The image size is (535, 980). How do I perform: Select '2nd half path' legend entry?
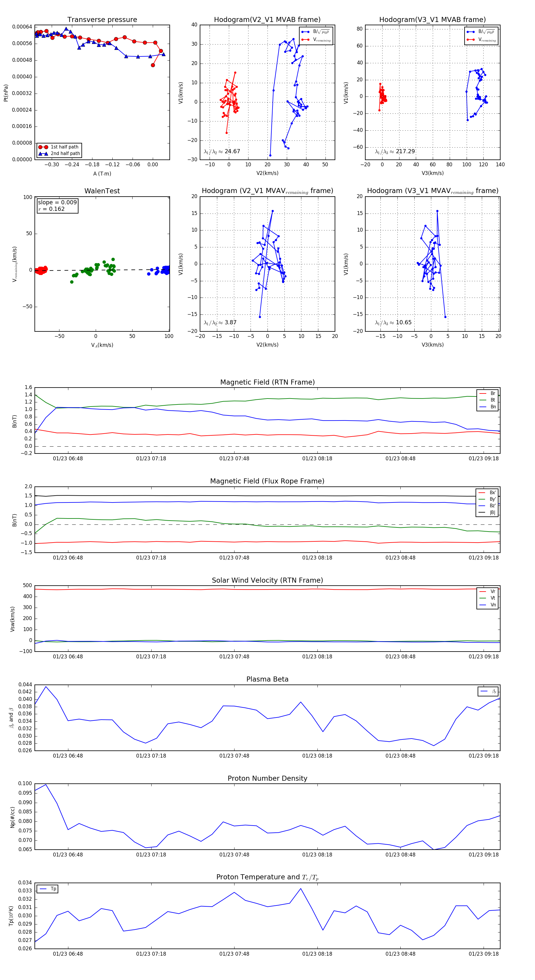59,154
